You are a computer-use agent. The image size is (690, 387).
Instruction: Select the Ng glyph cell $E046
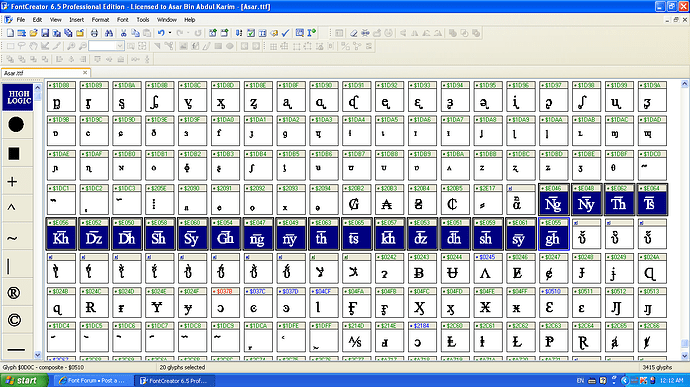554,200
